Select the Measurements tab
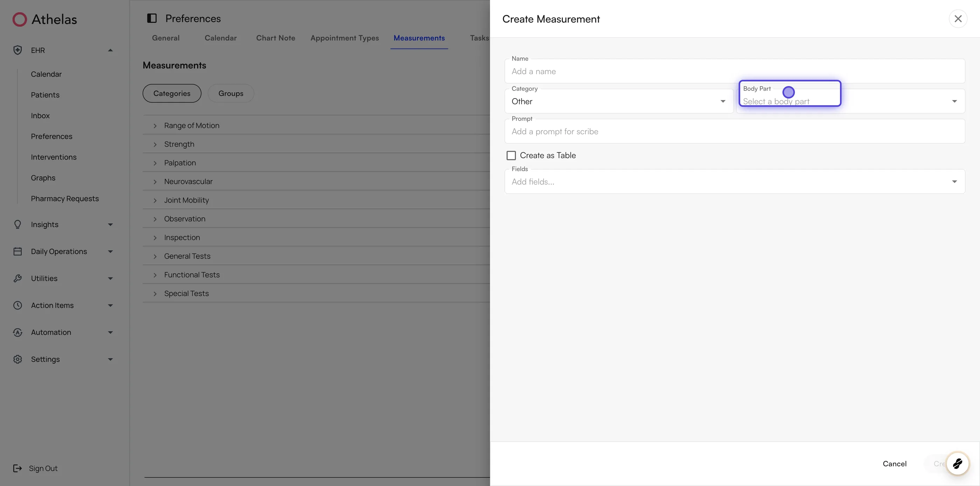This screenshot has height=486, width=980. point(419,38)
